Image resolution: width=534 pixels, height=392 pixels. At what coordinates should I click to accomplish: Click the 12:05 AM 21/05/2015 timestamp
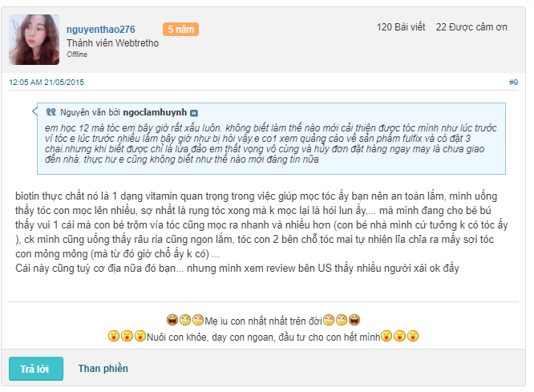pyautogui.click(x=47, y=82)
